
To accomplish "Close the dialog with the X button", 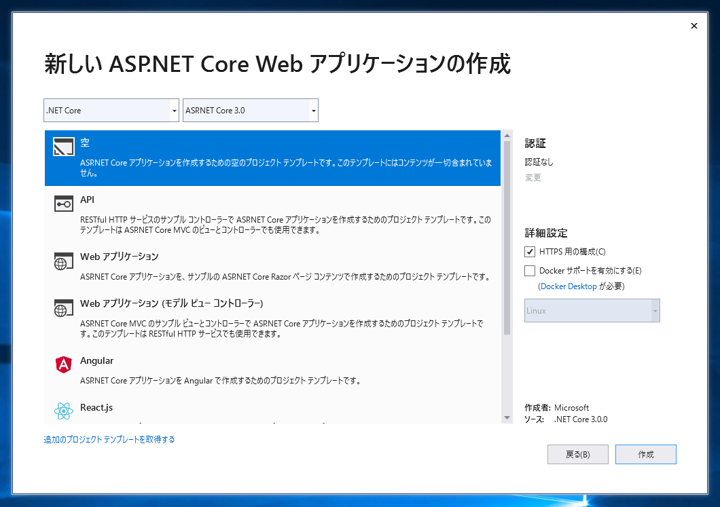I will tap(694, 26).
